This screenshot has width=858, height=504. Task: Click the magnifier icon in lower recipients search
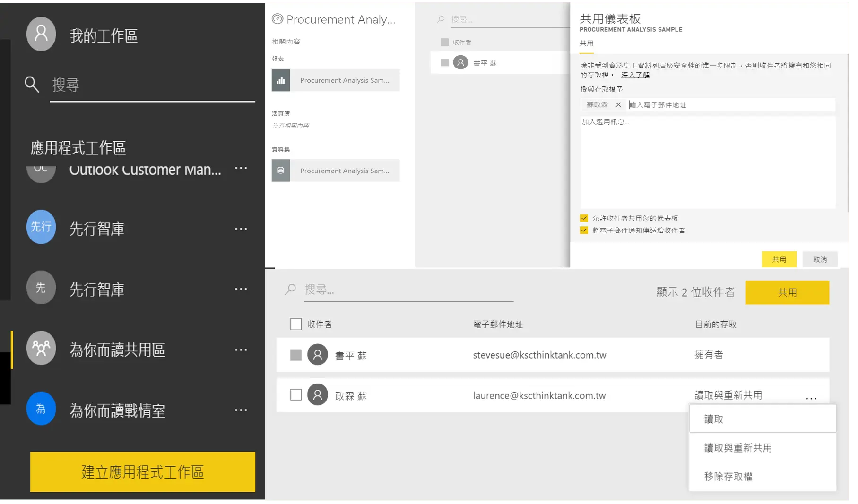[291, 290]
